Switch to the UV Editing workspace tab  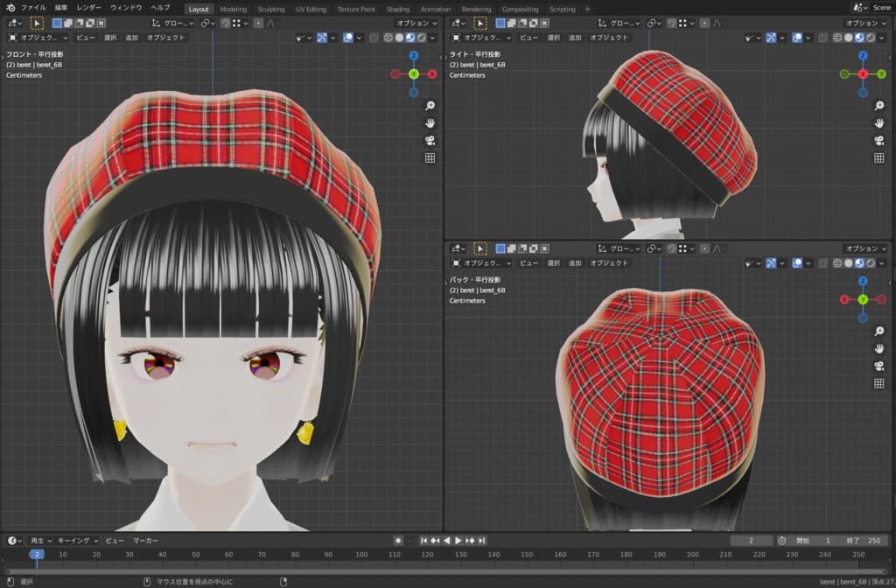(311, 9)
